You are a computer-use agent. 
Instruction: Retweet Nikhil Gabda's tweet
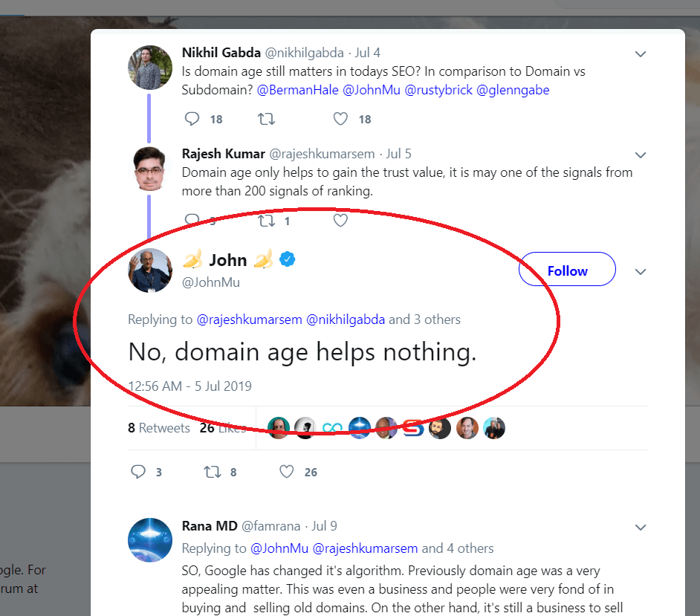click(267, 119)
